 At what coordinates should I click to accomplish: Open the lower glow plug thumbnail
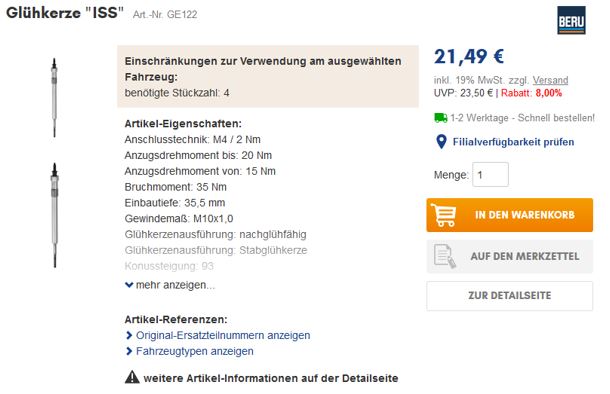click(x=54, y=215)
